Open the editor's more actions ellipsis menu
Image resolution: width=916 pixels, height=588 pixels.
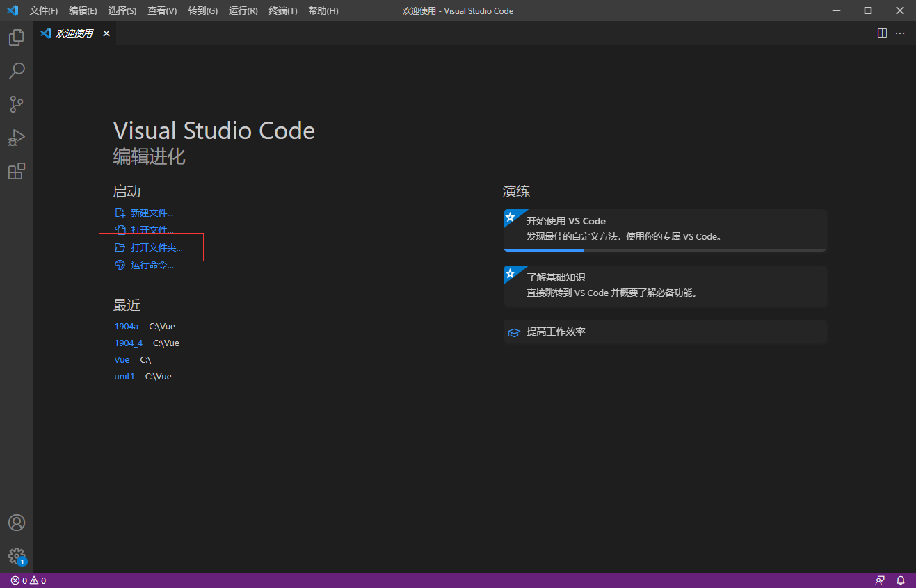[x=900, y=33]
